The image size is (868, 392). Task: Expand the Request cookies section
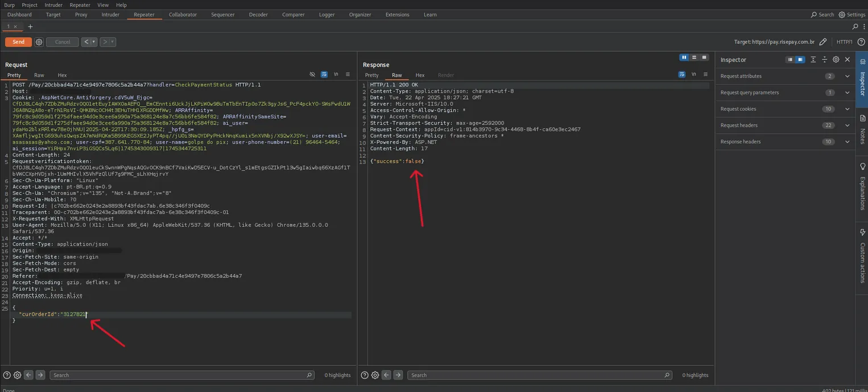(847, 109)
